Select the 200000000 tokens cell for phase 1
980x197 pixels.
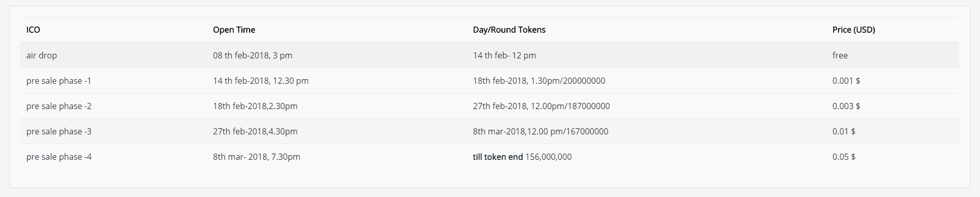[x=539, y=81]
